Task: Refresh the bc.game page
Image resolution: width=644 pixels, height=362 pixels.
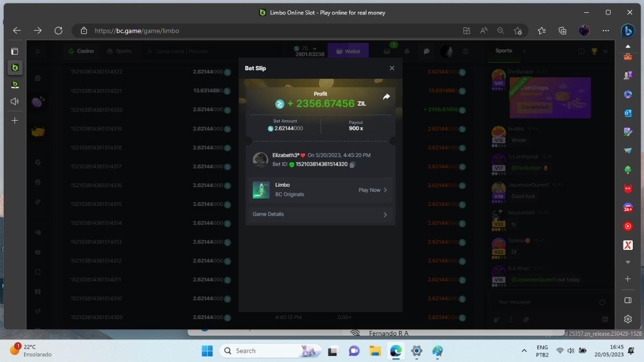Action: (x=58, y=31)
